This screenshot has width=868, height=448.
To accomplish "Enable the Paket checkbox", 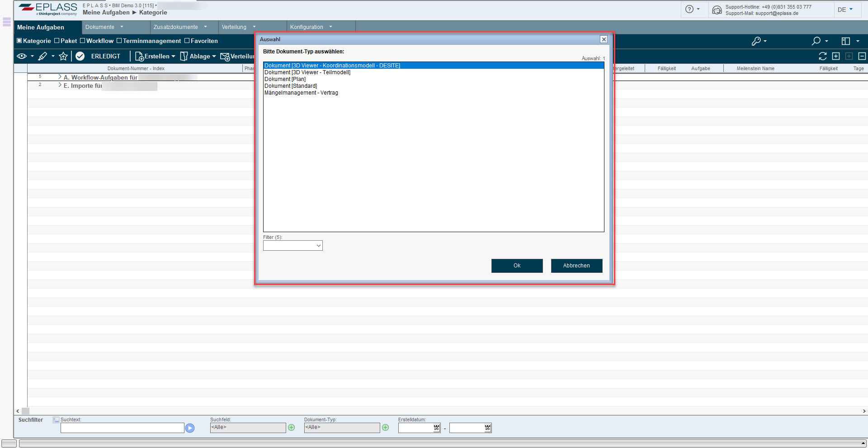I will tap(57, 41).
